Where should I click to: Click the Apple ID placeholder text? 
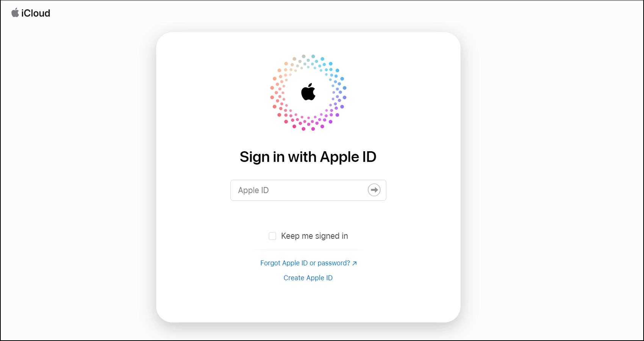(253, 190)
